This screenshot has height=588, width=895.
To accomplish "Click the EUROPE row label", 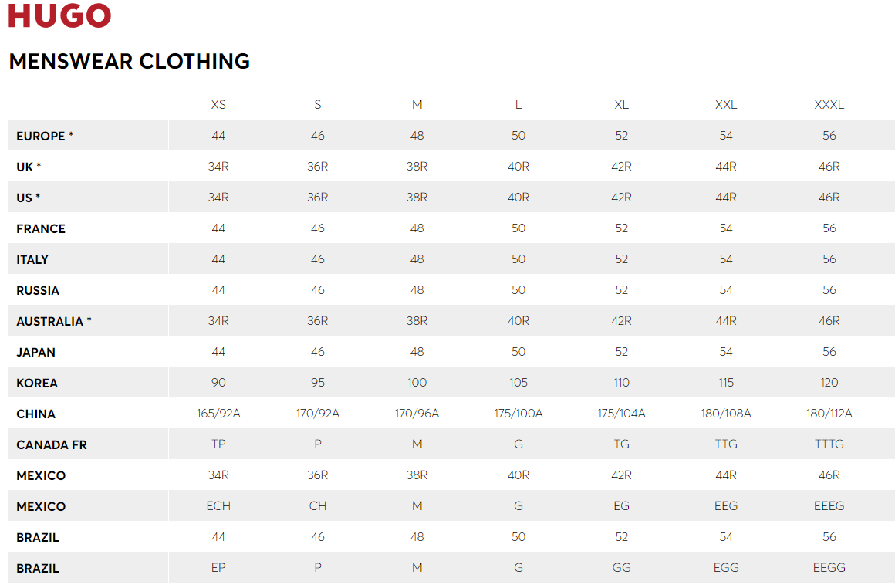I will (x=45, y=136).
